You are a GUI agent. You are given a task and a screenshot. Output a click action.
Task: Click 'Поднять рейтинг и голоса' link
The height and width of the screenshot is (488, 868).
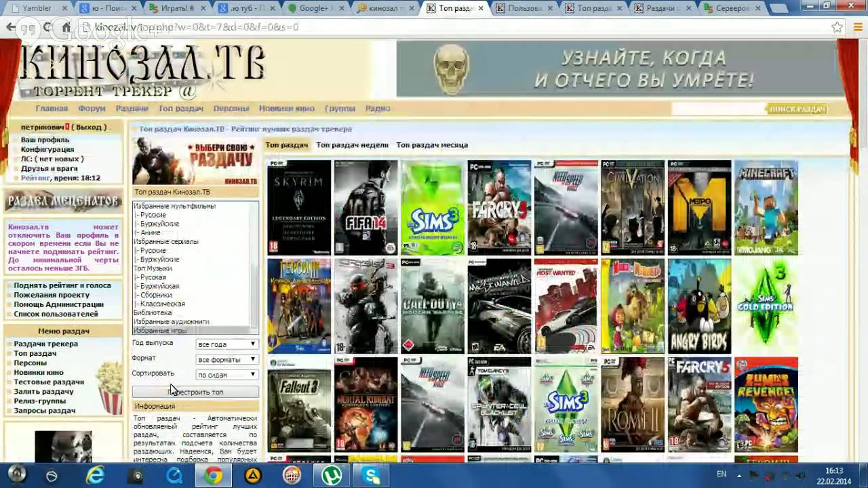coord(62,285)
